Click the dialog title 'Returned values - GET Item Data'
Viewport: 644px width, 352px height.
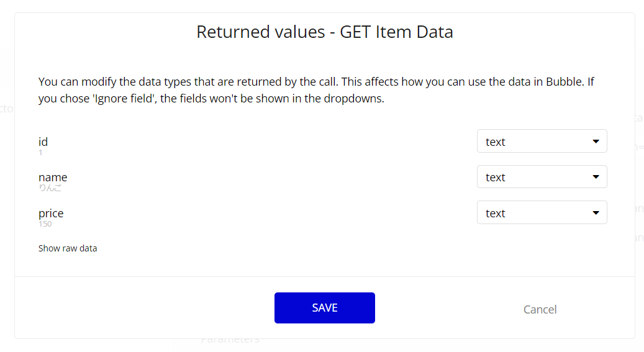tap(324, 32)
